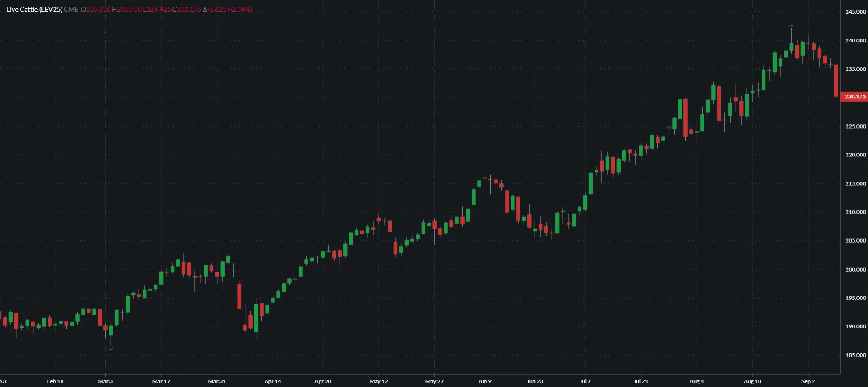Select the Jul 21 date label
Screen dimensions: 868x387
tap(641, 381)
